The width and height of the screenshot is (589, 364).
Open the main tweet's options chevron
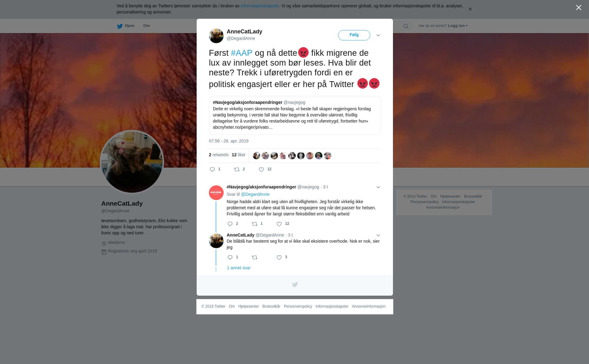(378, 35)
